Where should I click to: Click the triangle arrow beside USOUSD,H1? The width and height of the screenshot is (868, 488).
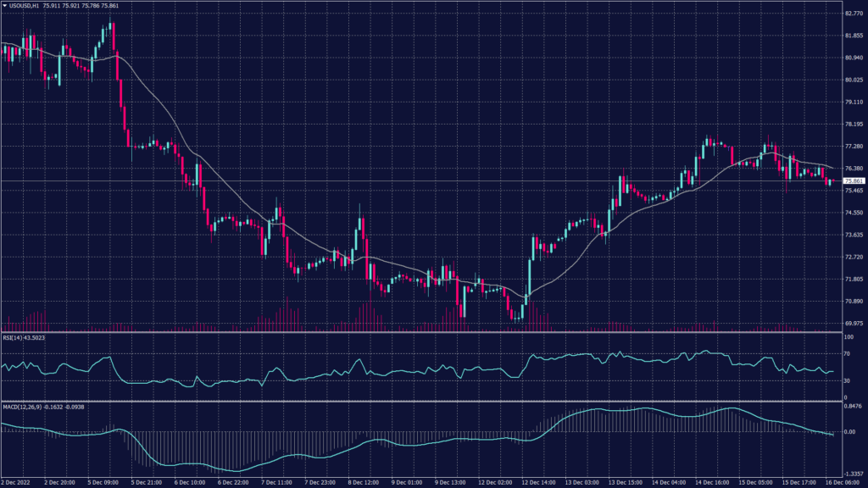click(4, 5)
